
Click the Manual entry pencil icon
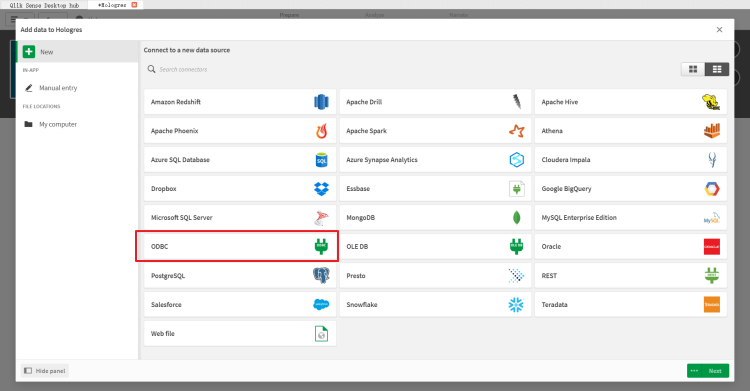29,88
